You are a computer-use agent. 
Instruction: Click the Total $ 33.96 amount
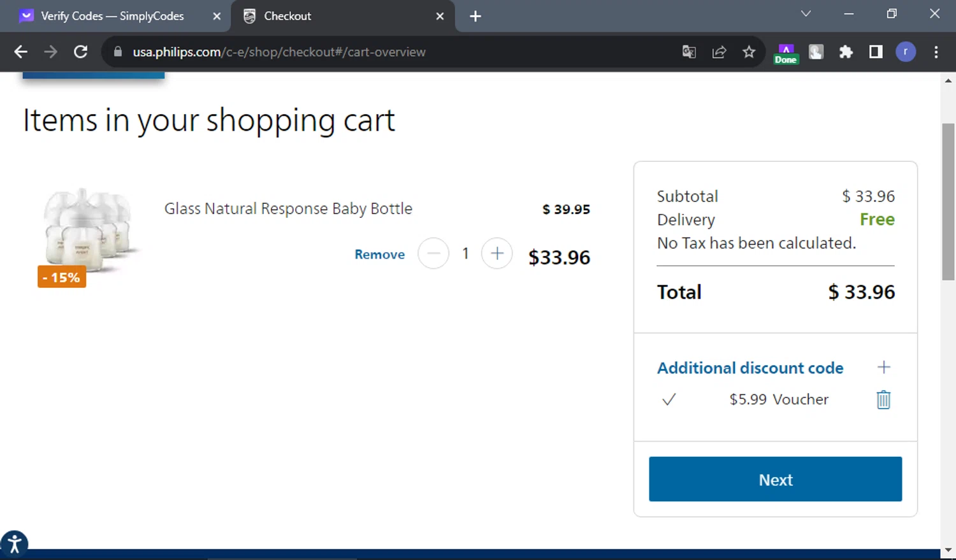click(862, 292)
